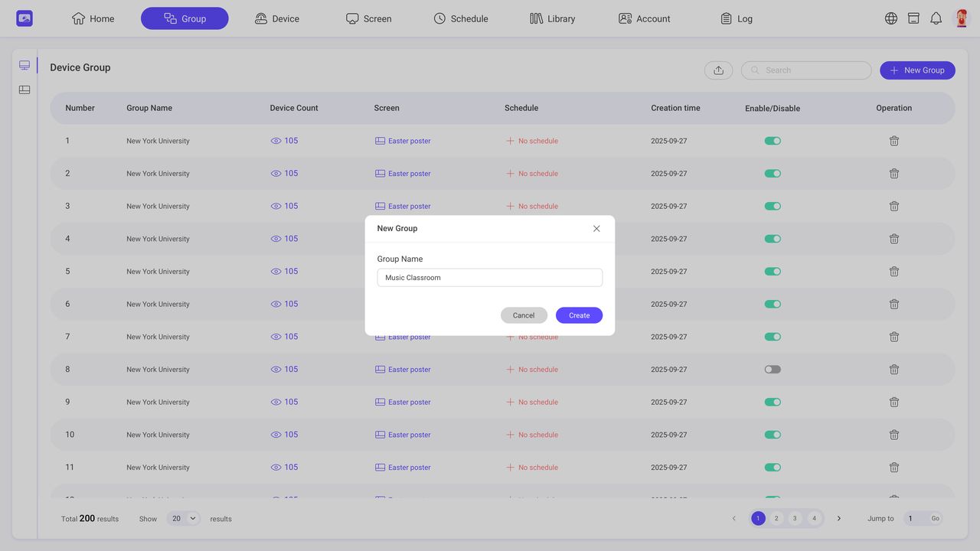Add schedule in row 1
This screenshot has height=551, width=980.
point(532,141)
